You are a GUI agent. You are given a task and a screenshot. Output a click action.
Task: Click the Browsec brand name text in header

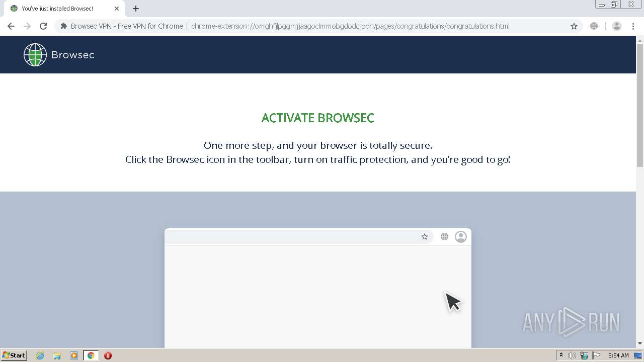pos(73,55)
